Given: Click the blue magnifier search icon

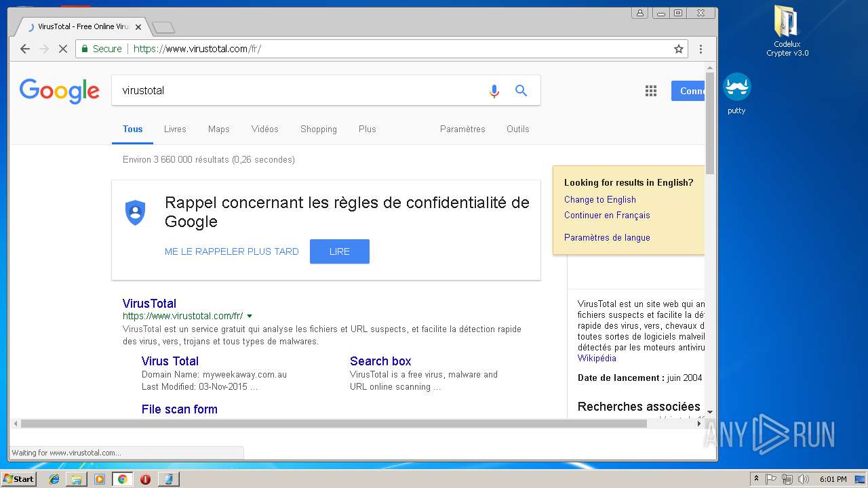Looking at the screenshot, I should [521, 90].
